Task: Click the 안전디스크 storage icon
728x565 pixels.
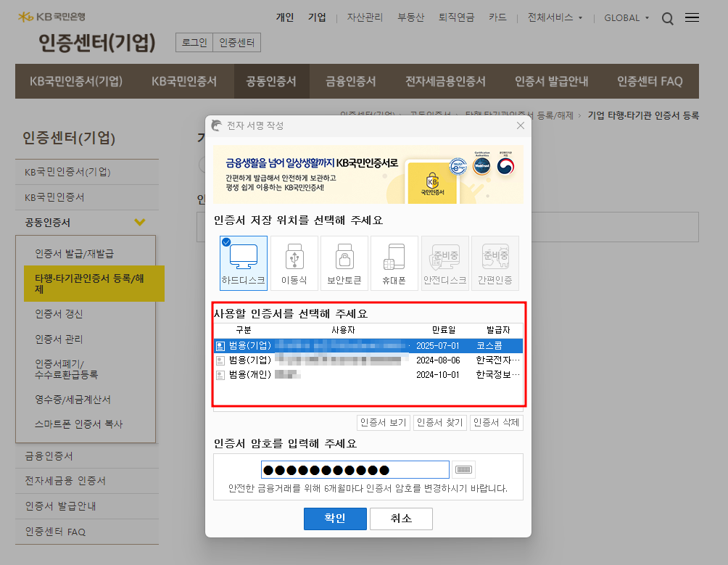Action: tap(444, 263)
